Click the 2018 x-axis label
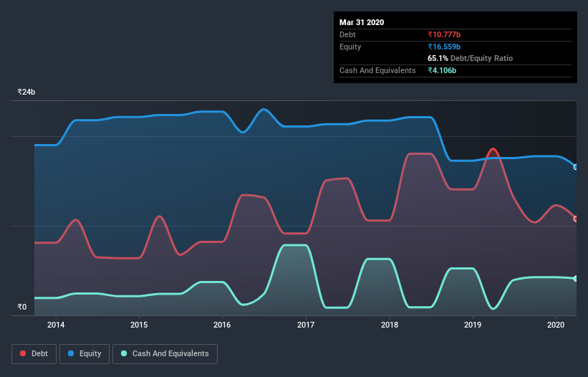Image resolution: width=588 pixels, height=377 pixels. pyautogui.click(x=390, y=325)
